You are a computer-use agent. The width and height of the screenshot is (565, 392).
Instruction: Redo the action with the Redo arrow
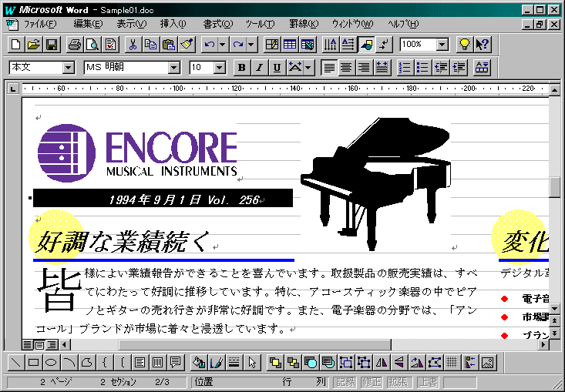tap(238, 45)
